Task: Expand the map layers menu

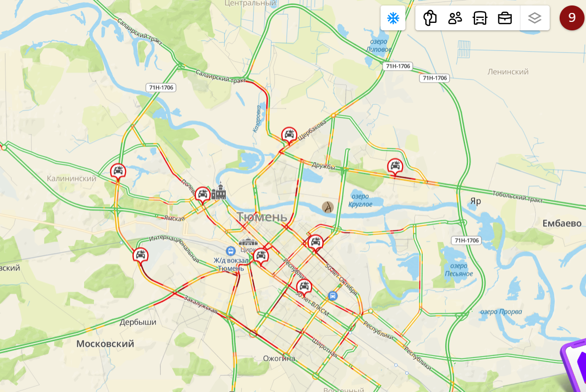Action: 534,18
